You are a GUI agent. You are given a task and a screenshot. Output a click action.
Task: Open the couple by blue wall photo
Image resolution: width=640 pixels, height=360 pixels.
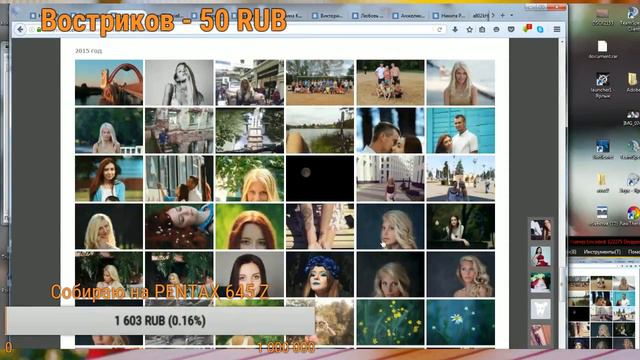(461, 131)
